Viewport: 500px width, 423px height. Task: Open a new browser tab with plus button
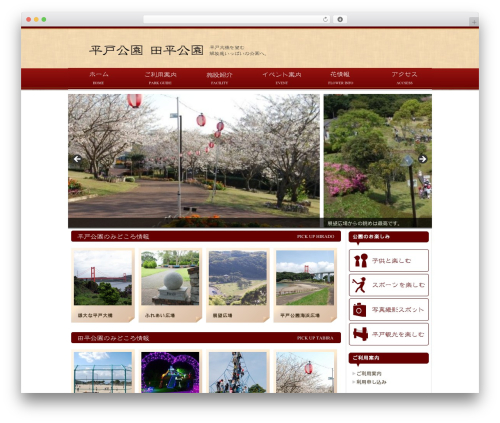pos(474,22)
